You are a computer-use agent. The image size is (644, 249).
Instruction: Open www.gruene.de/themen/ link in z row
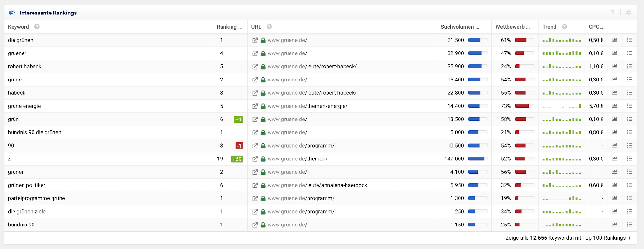298,159
